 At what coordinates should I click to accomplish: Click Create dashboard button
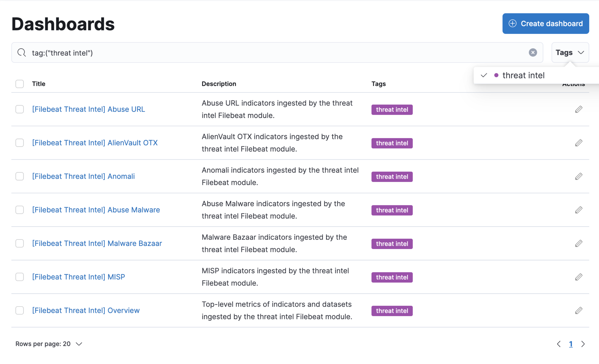546,24
